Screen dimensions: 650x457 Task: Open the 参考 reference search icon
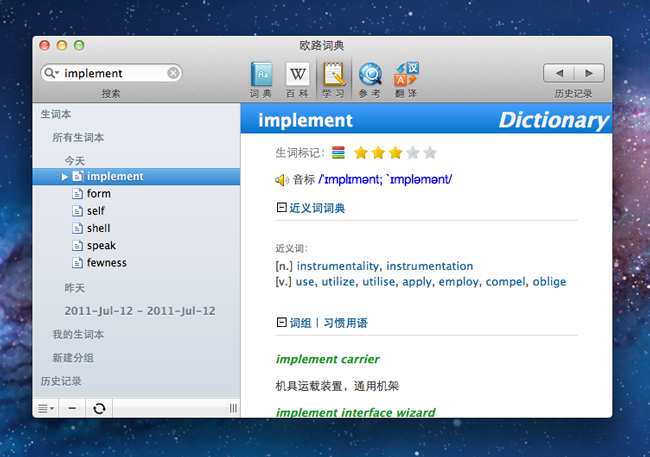(x=369, y=74)
